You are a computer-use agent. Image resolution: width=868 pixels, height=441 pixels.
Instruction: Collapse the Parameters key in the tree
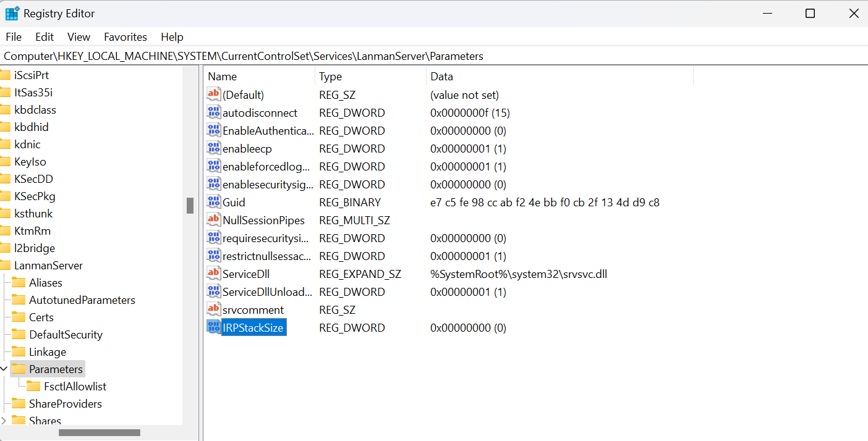tap(4, 369)
